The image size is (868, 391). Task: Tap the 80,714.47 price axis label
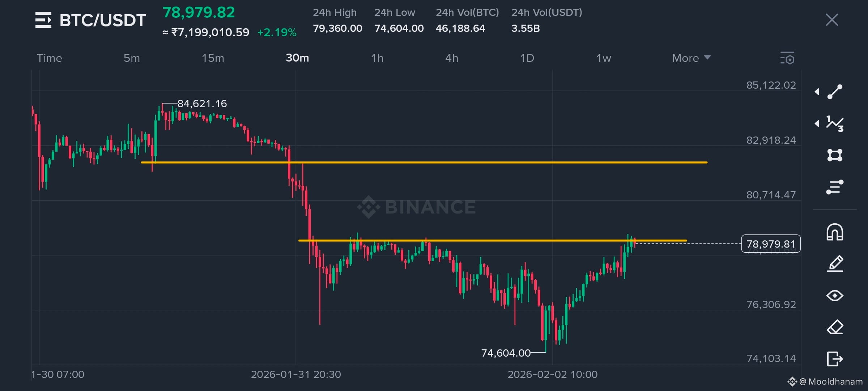(x=771, y=195)
